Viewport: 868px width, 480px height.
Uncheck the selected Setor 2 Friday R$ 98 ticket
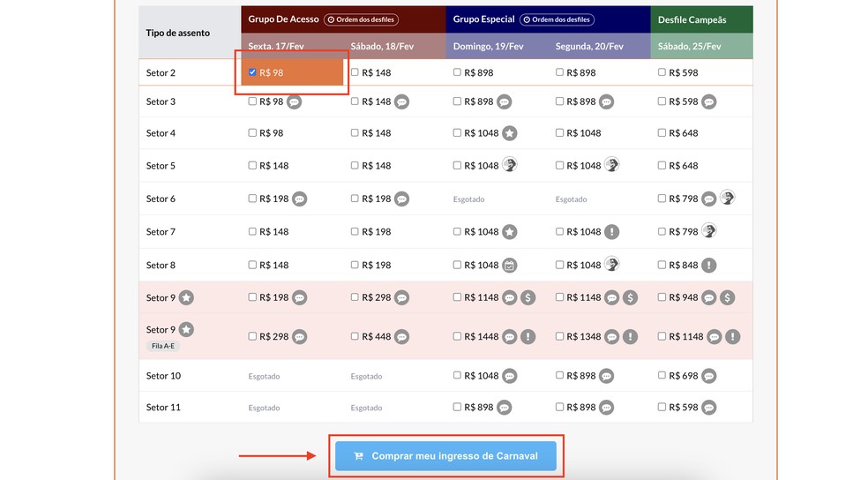[x=253, y=72]
